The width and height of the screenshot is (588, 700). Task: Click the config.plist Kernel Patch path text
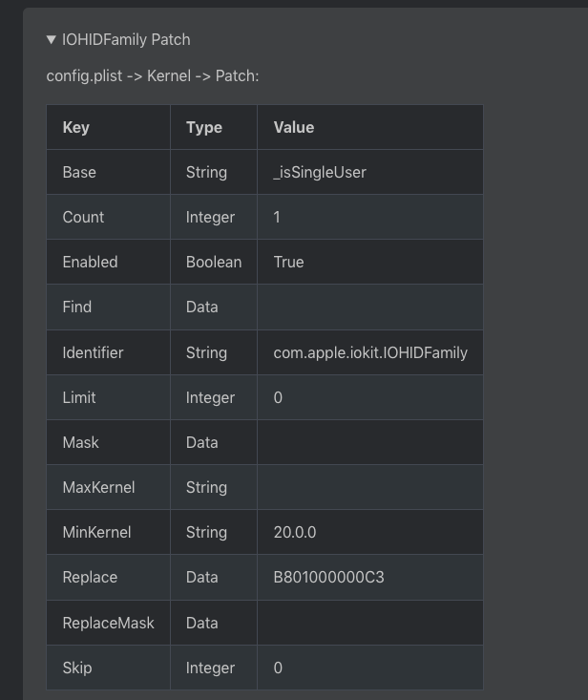tap(152, 75)
